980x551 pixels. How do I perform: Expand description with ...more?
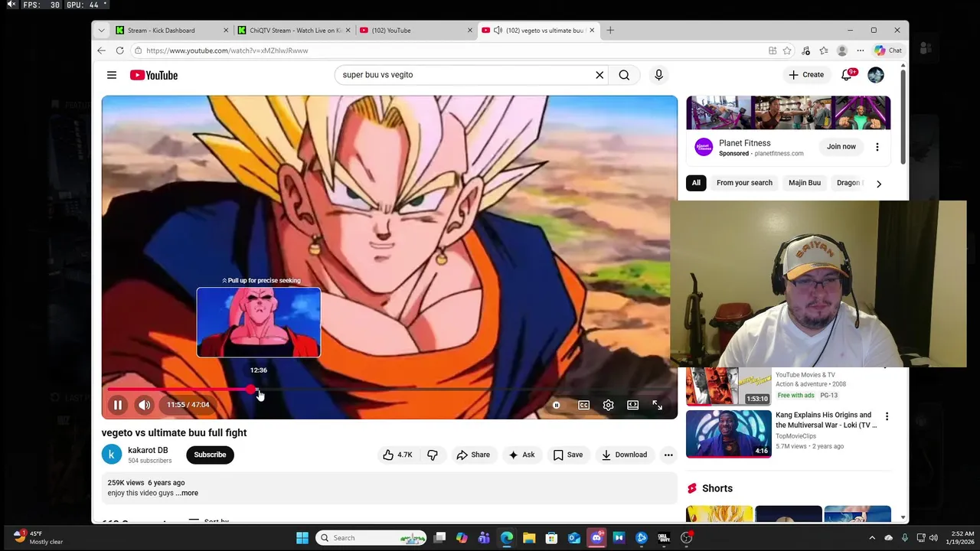point(187,493)
